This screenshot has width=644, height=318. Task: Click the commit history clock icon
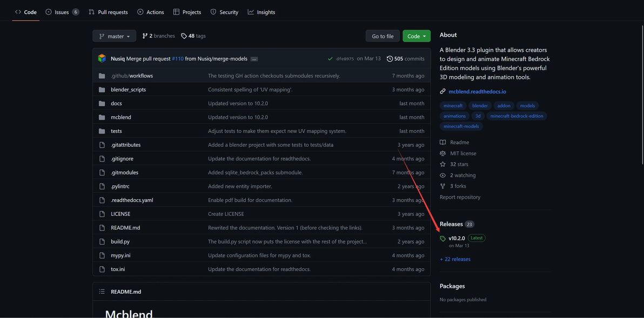tap(390, 58)
